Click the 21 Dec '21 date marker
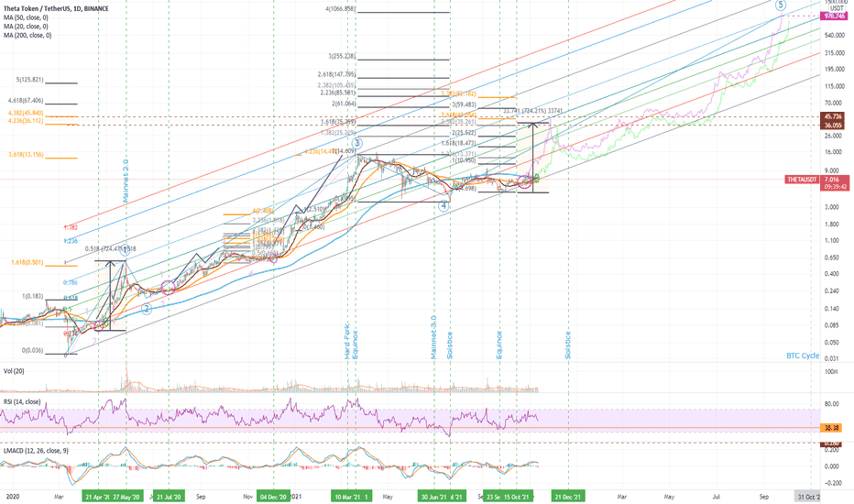This screenshot has height=504, width=854. [568, 497]
